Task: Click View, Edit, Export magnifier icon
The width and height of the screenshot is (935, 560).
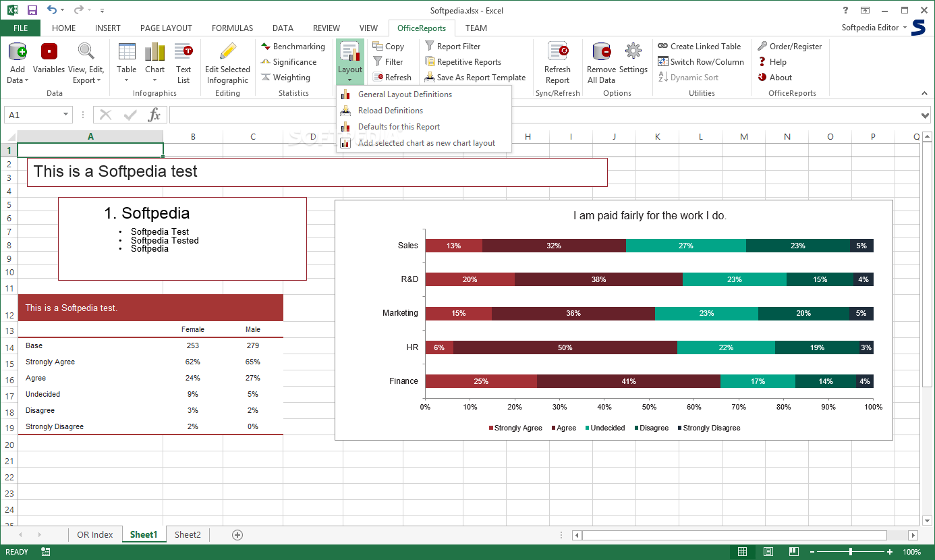Action: (86, 51)
